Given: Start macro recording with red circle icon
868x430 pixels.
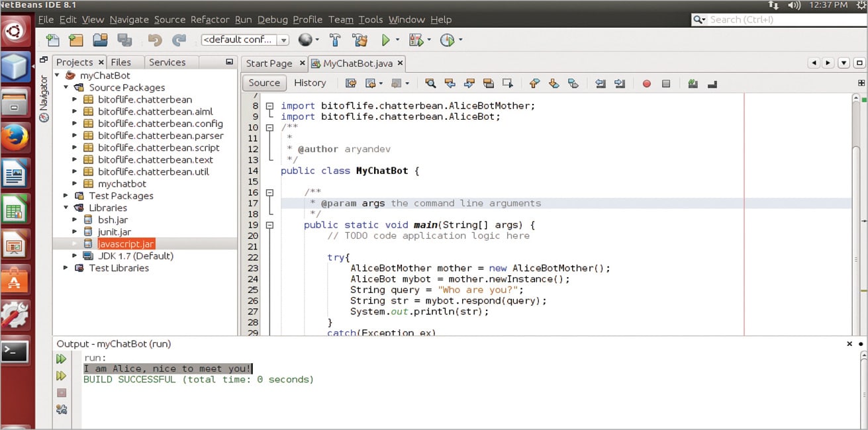Looking at the screenshot, I should click(647, 83).
